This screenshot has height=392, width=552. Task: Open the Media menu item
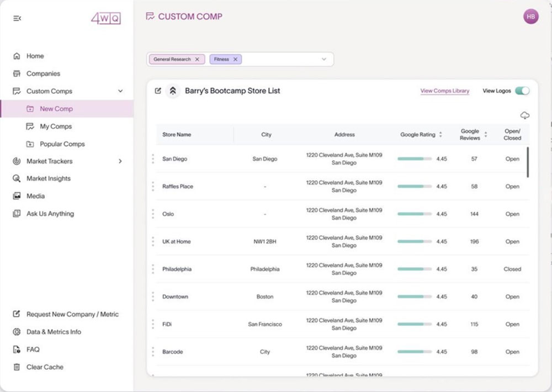click(35, 196)
